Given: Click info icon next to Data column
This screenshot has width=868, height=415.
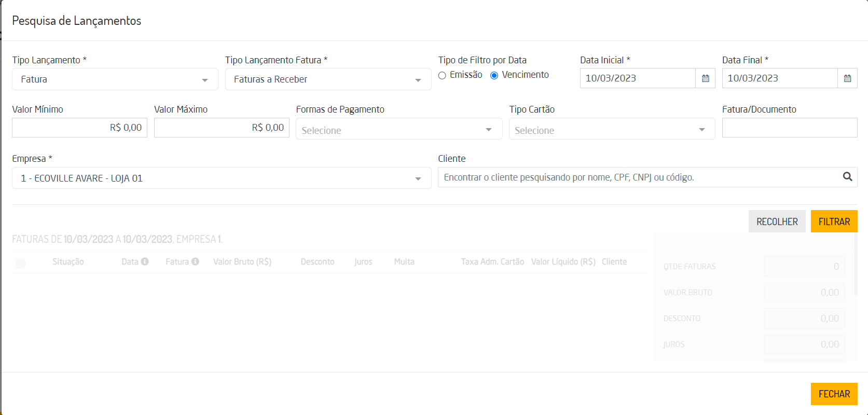Looking at the screenshot, I should 145,261.
